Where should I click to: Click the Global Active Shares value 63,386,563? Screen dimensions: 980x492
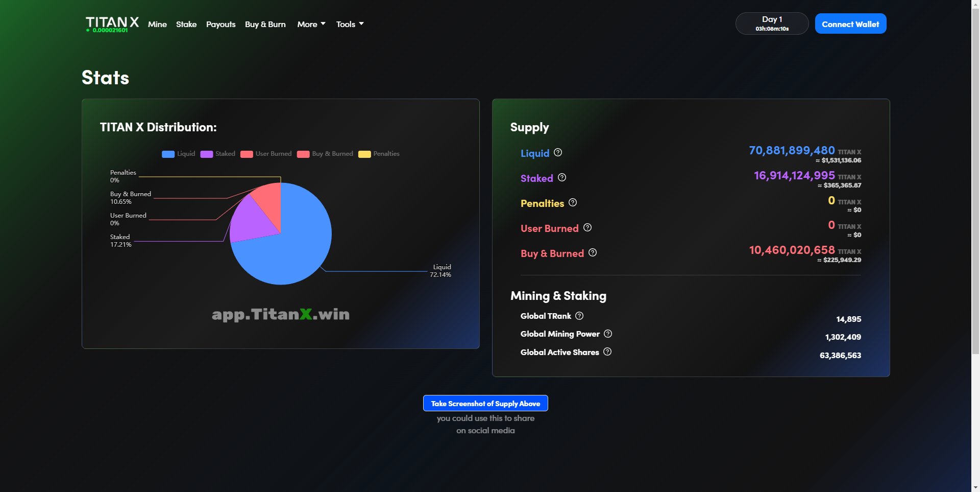[840, 356]
